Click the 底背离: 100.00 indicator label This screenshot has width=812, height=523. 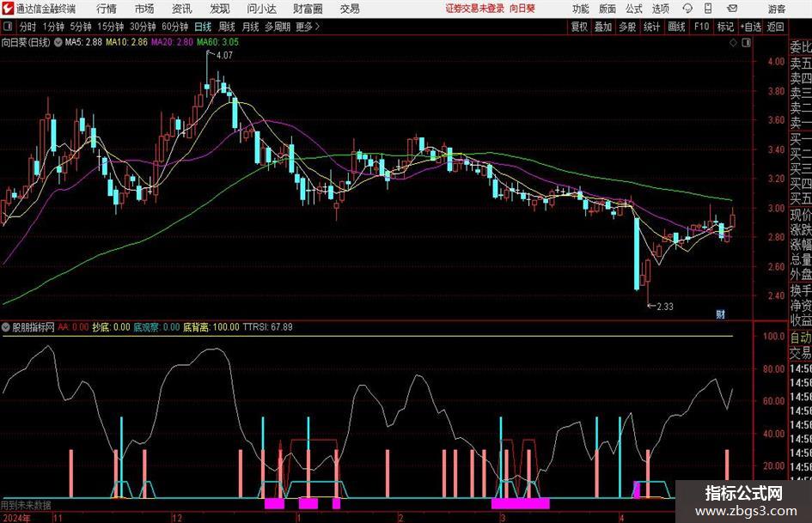[211, 327]
